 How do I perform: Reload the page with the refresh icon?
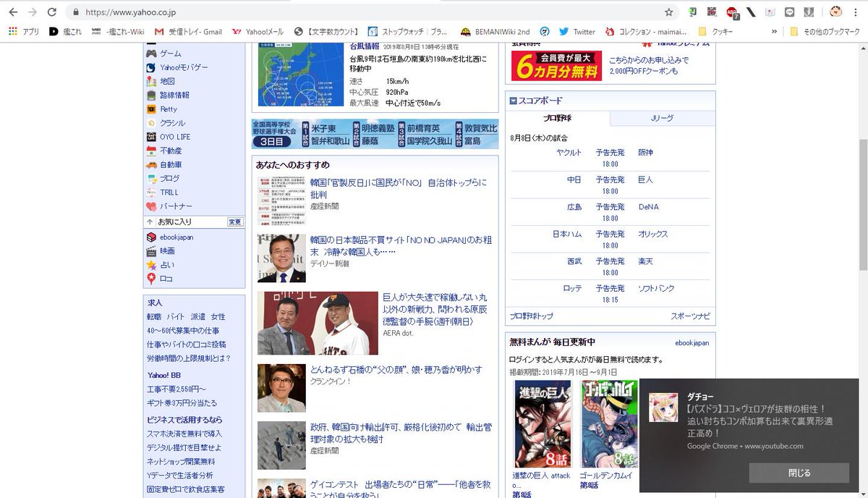click(x=52, y=12)
